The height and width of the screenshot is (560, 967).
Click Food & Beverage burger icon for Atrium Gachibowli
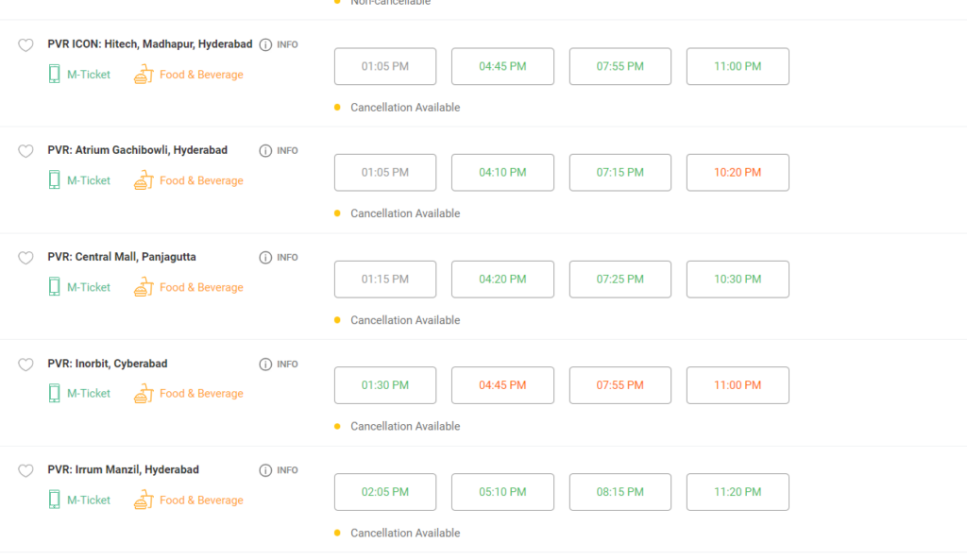(144, 180)
